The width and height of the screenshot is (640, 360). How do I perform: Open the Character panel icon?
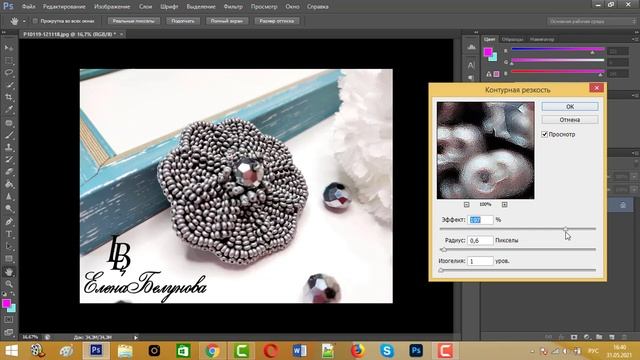tap(471, 65)
